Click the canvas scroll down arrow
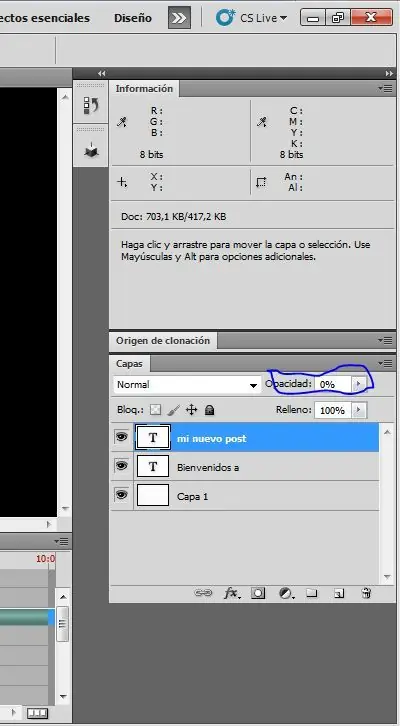Image resolution: width=400 pixels, height=726 pixels. 64,509
